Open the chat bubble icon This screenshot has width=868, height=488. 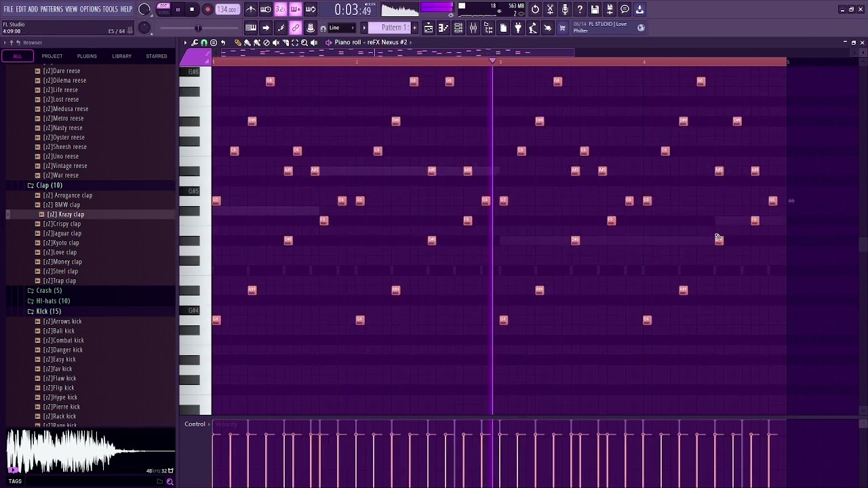(625, 9)
